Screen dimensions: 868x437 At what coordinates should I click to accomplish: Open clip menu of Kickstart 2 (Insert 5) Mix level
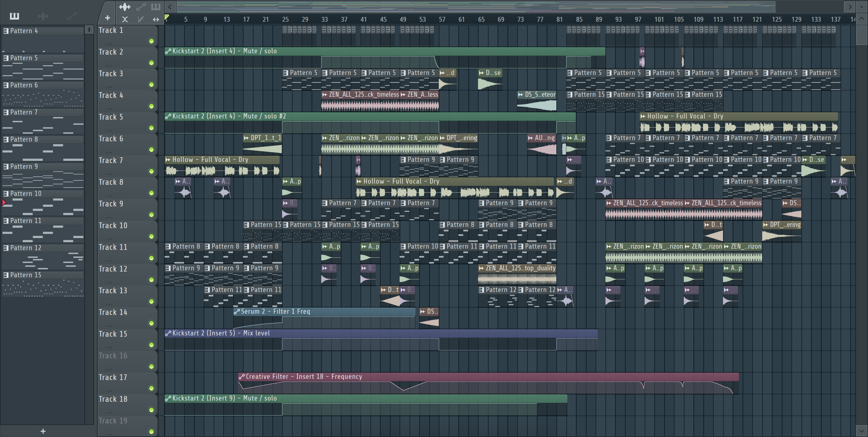point(168,333)
